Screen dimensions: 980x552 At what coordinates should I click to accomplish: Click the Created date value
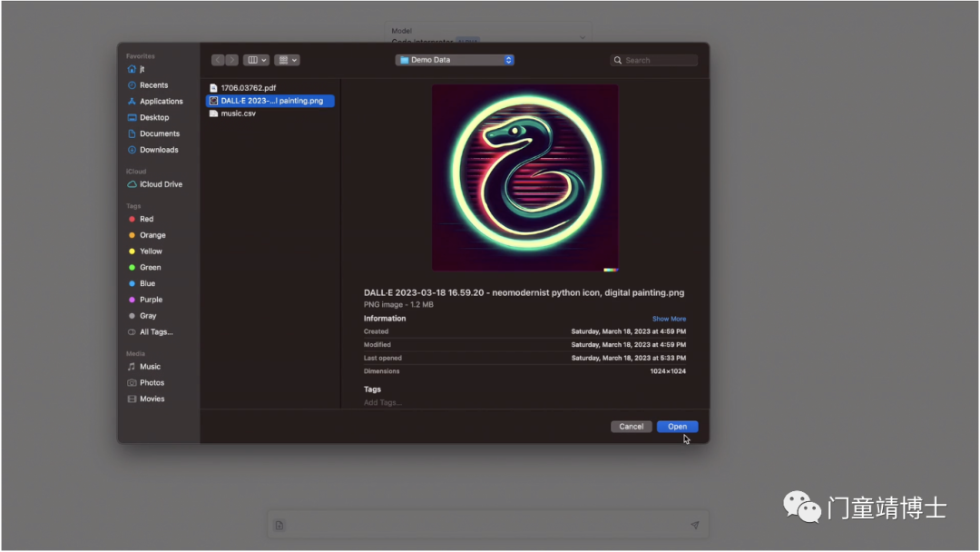click(628, 332)
